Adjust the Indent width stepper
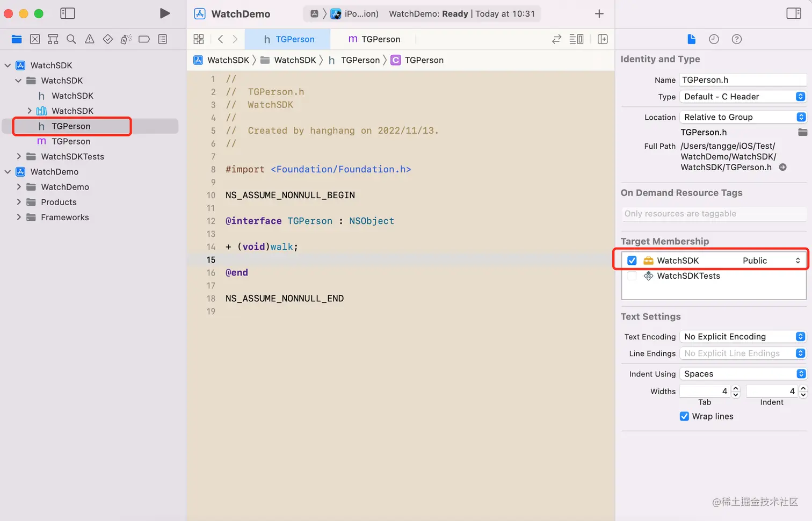 pyautogui.click(x=803, y=392)
